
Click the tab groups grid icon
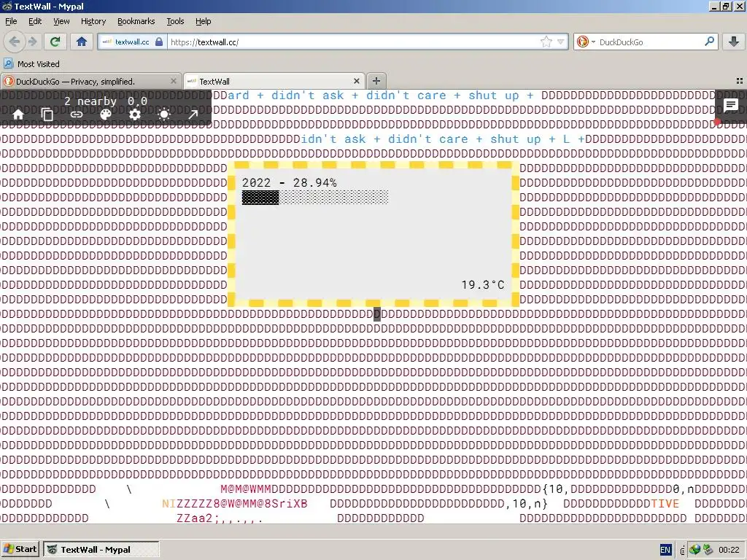[740, 81]
